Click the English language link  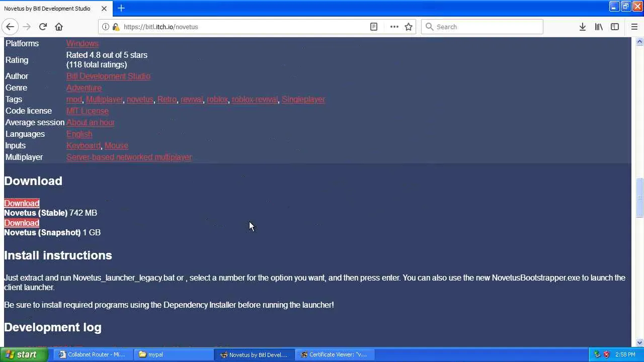pyautogui.click(x=79, y=134)
